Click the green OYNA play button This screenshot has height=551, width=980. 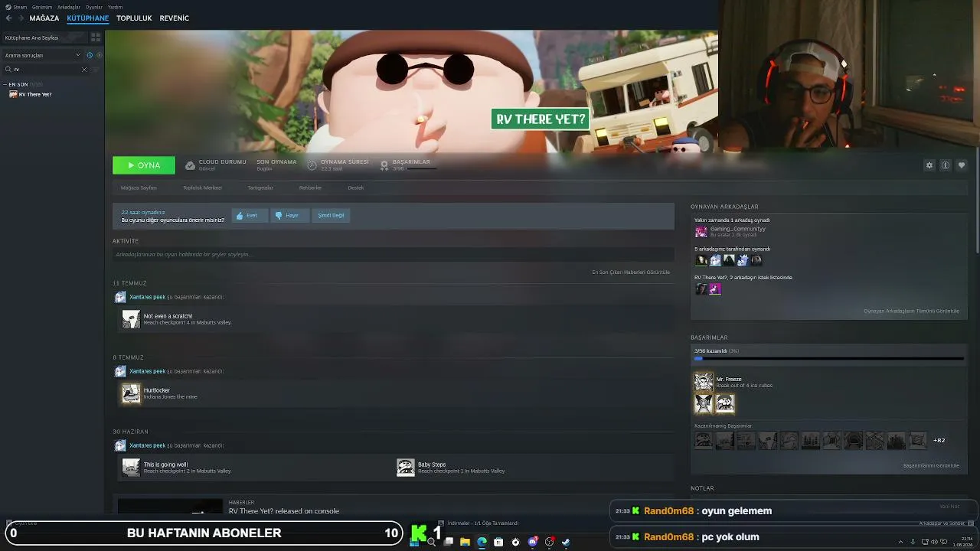coord(144,165)
